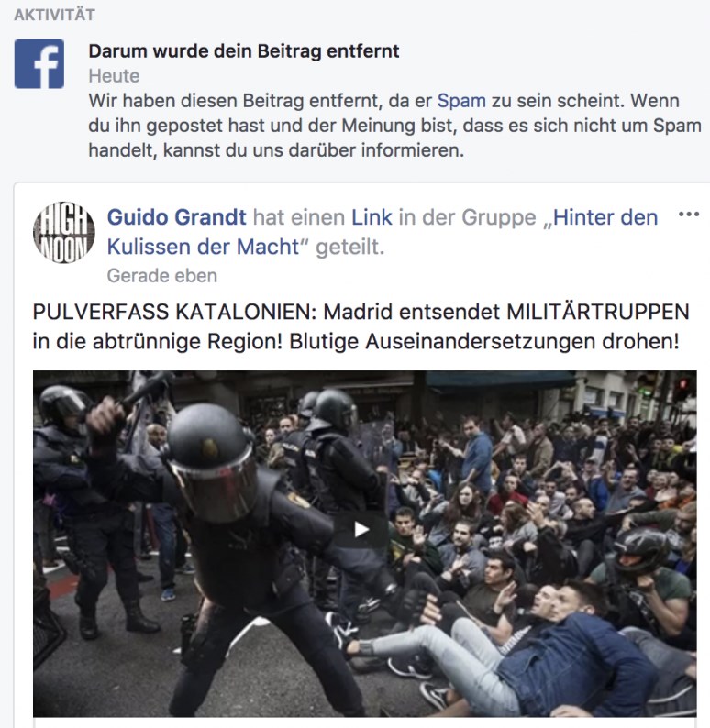Play the video with the center play icon

tap(361, 529)
